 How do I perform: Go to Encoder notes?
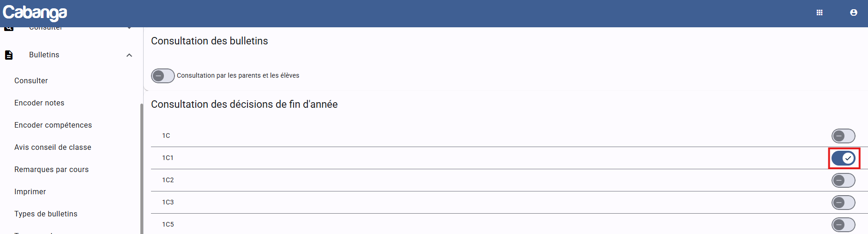point(39,103)
